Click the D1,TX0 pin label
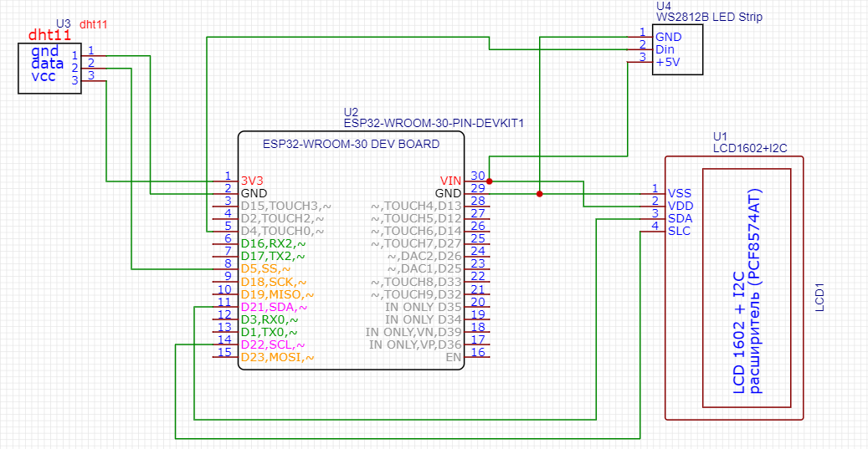This screenshot has width=868, height=449. (270, 332)
